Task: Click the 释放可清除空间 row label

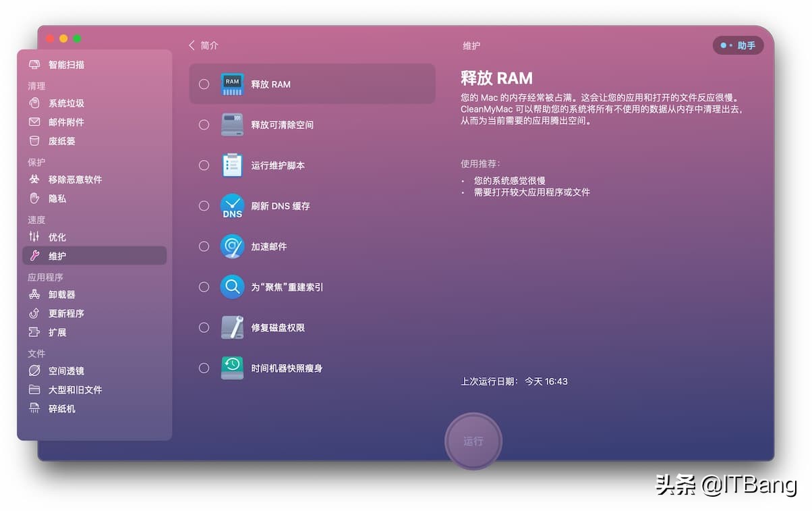Action: click(283, 125)
